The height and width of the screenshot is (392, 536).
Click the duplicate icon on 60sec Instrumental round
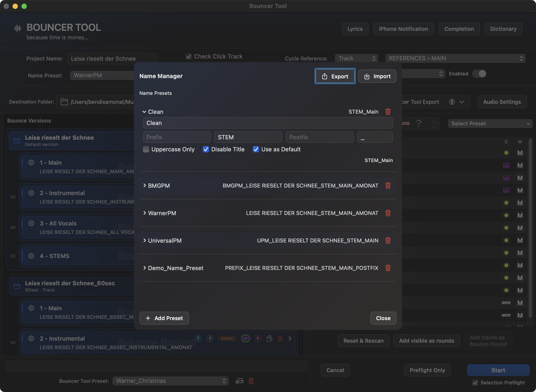[269, 338]
